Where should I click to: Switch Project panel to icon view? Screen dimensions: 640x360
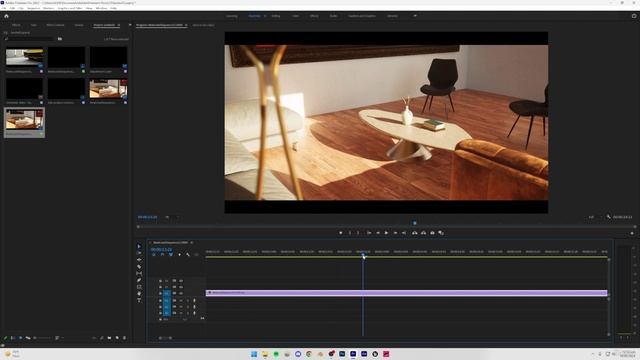[20, 338]
